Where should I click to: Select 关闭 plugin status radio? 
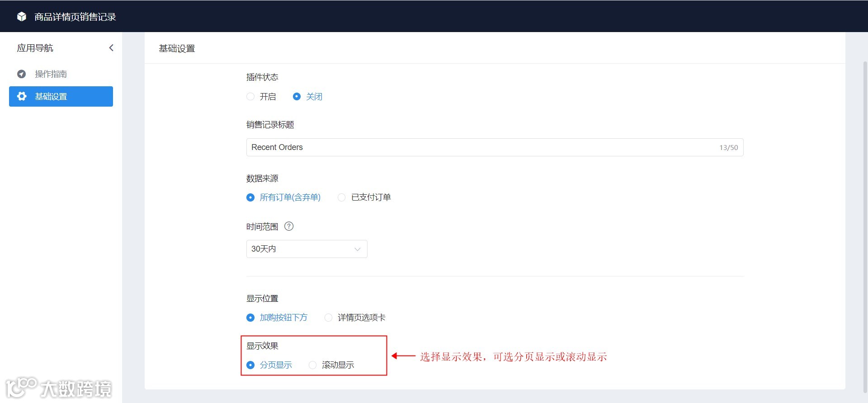(x=297, y=97)
